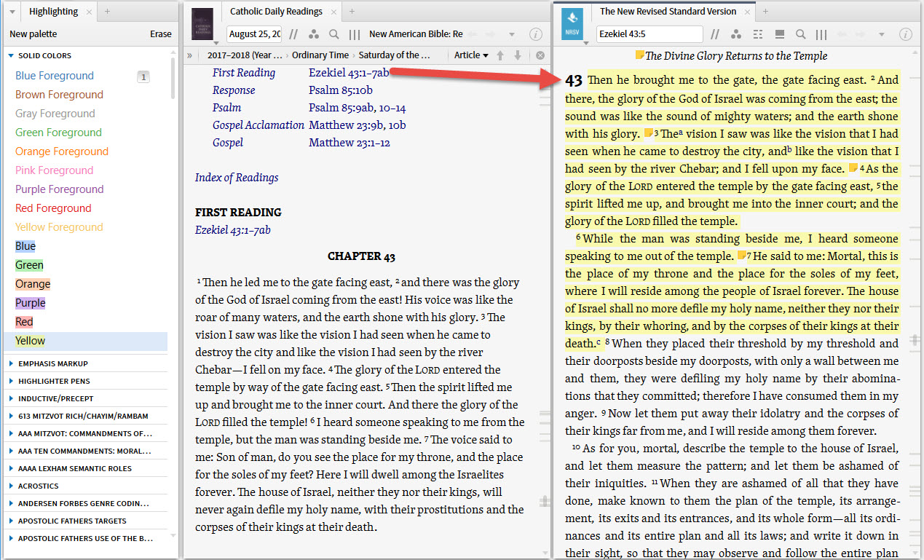
Task: Toggle the interlinear pane icon in NRSV toolbar
Action: tap(779, 34)
